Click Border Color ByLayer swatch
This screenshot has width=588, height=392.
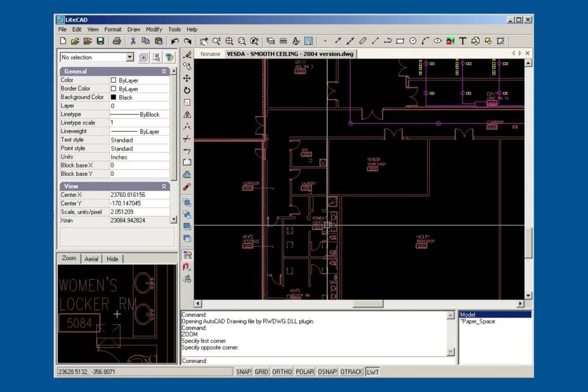pos(113,89)
